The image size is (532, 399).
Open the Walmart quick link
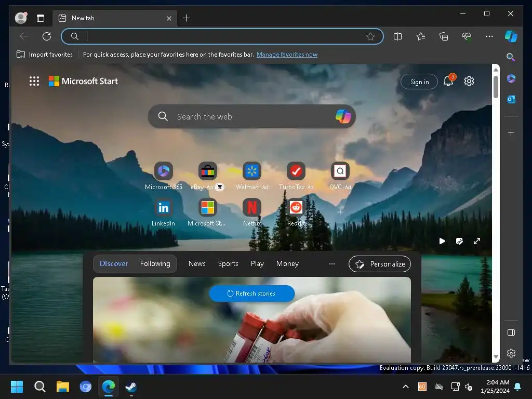point(252,176)
